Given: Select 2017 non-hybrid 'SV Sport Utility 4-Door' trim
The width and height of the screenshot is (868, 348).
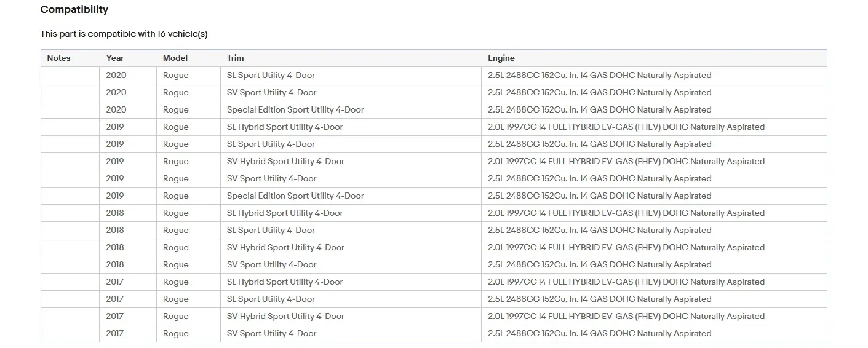Looking at the screenshot, I should [271, 334].
